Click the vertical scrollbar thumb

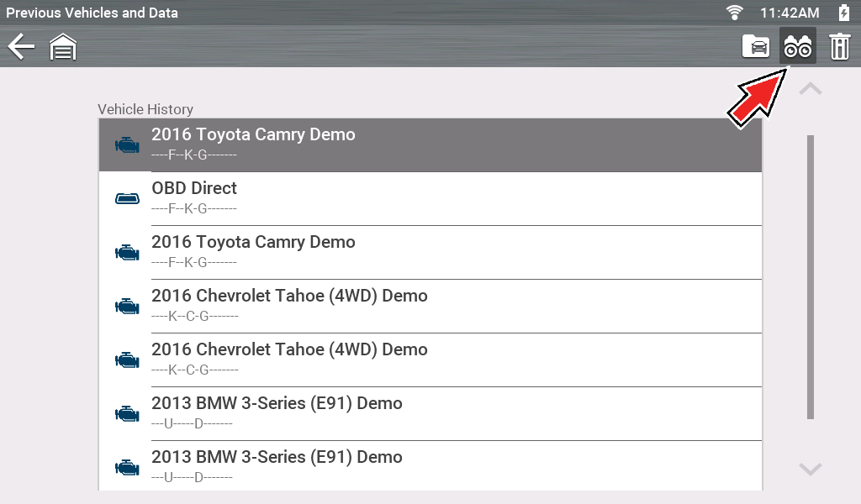(811, 277)
